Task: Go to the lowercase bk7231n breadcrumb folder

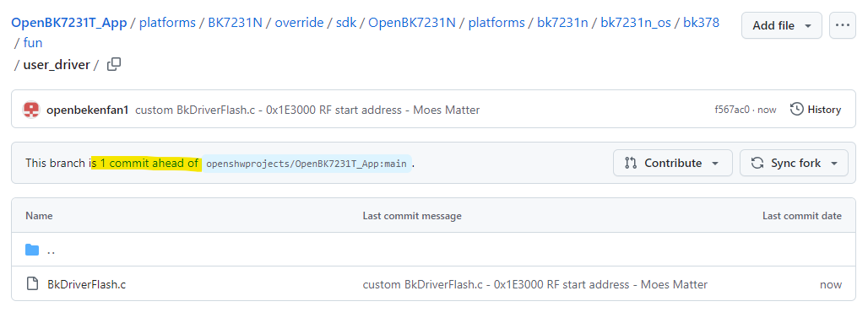Action: (562, 23)
